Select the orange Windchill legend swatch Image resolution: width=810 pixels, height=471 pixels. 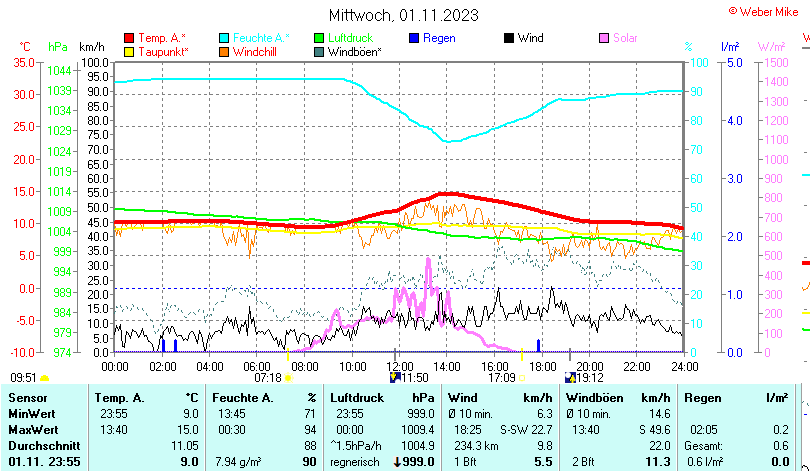[x=224, y=52]
